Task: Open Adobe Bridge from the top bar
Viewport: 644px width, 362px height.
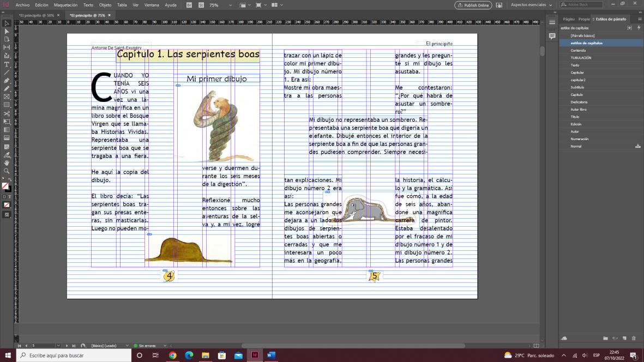Action: [189, 5]
